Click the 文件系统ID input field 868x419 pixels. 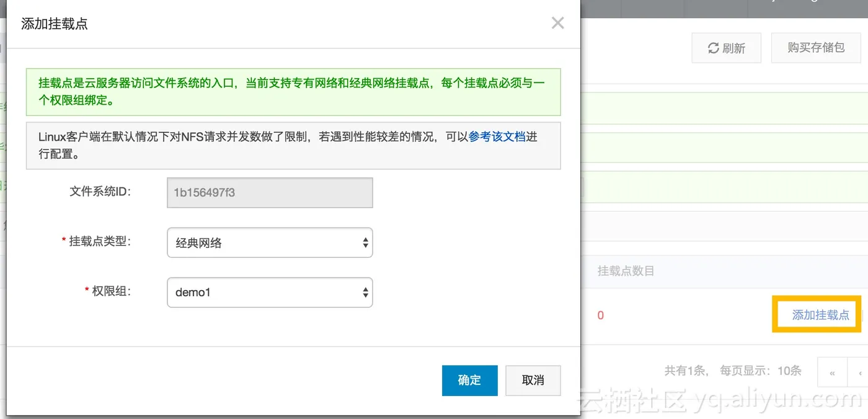270,193
